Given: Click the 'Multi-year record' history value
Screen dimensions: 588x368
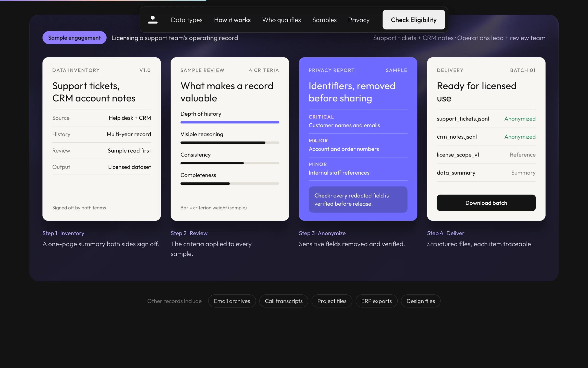Looking at the screenshot, I should point(129,134).
